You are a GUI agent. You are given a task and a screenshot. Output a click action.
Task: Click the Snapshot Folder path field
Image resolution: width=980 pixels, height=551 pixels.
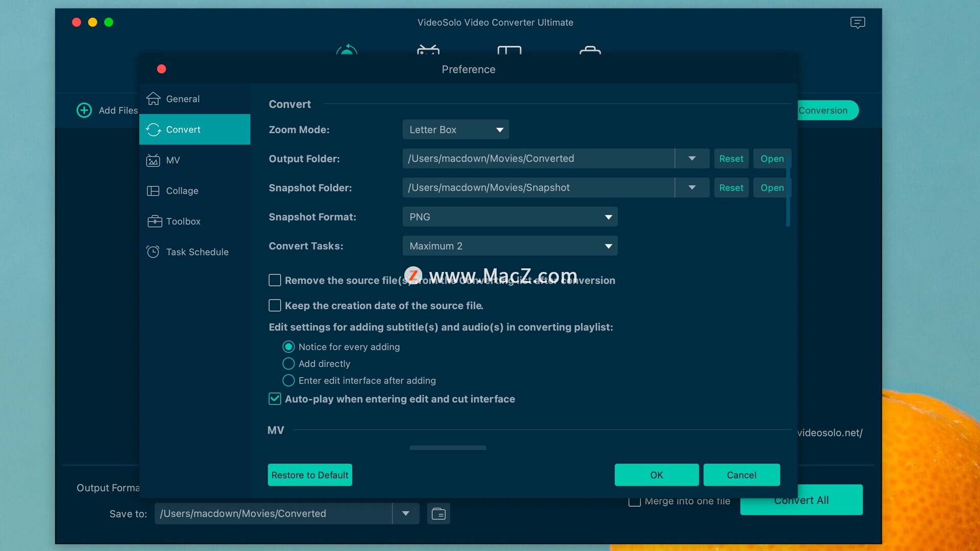(538, 188)
